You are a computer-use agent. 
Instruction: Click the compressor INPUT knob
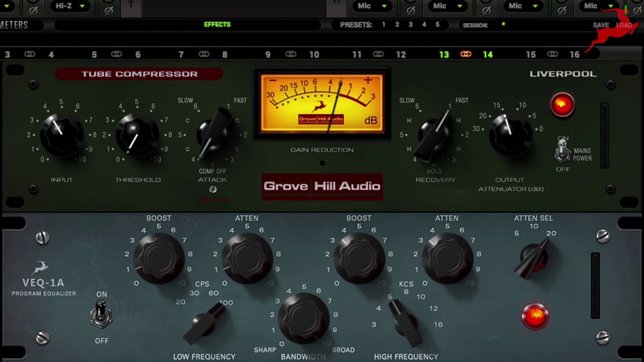tap(61, 135)
